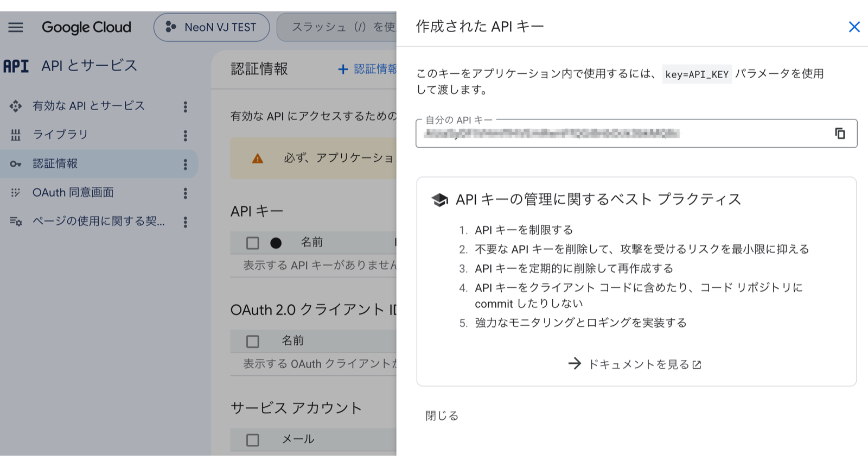Open the three-dot menu for ライブラリ
The height and width of the screenshot is (467, 868).
[186, 135]
